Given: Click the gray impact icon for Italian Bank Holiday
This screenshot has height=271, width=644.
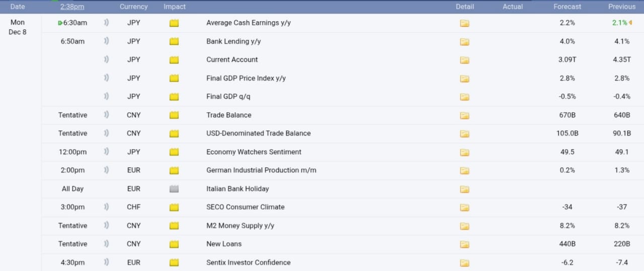Looking at the screenshot, I should click(x=174, y=189).
